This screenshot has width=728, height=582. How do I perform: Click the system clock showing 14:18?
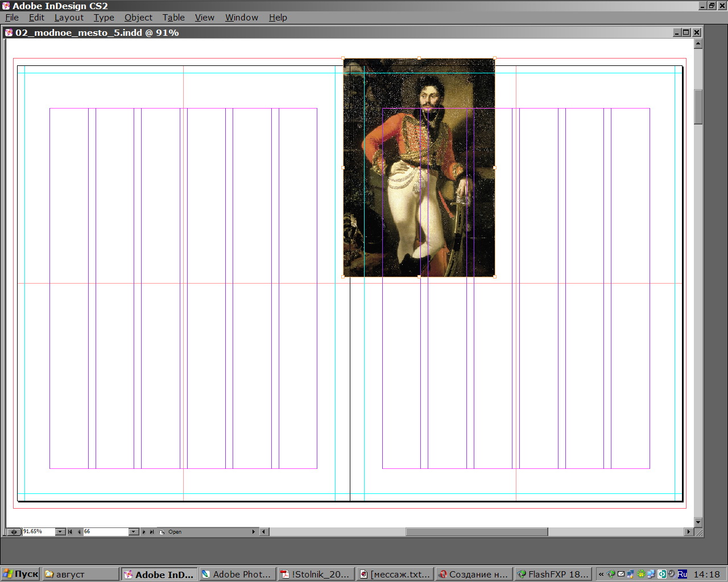coord(706,574)
